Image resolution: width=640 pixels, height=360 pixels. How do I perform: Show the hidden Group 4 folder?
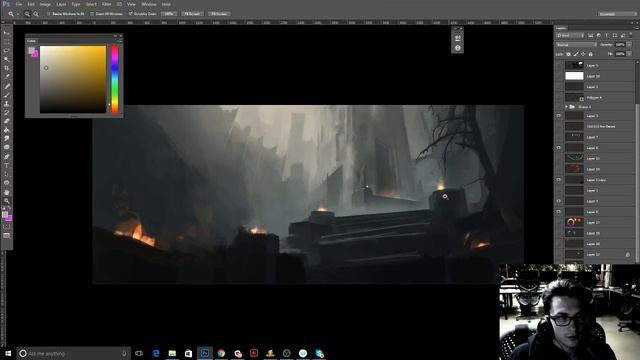click(x=559, y=107)
